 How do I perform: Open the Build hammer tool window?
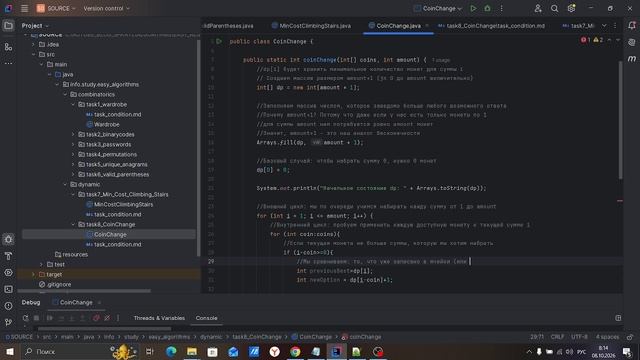(x=8, y=256)
